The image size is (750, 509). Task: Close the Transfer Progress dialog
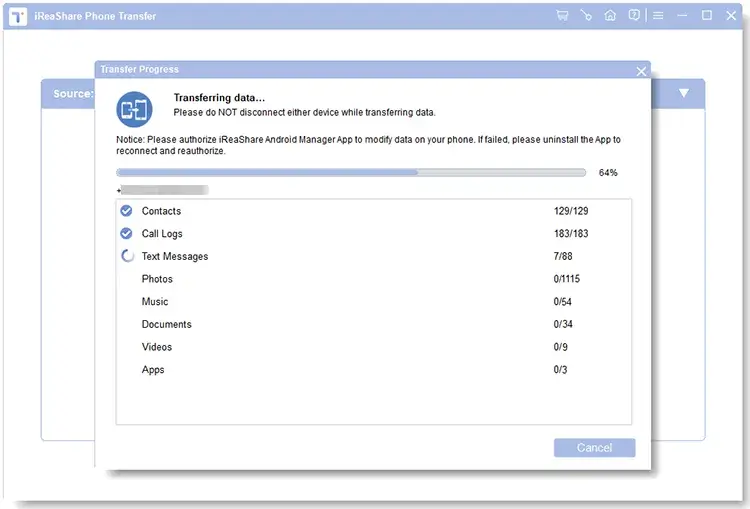(641, 71)
